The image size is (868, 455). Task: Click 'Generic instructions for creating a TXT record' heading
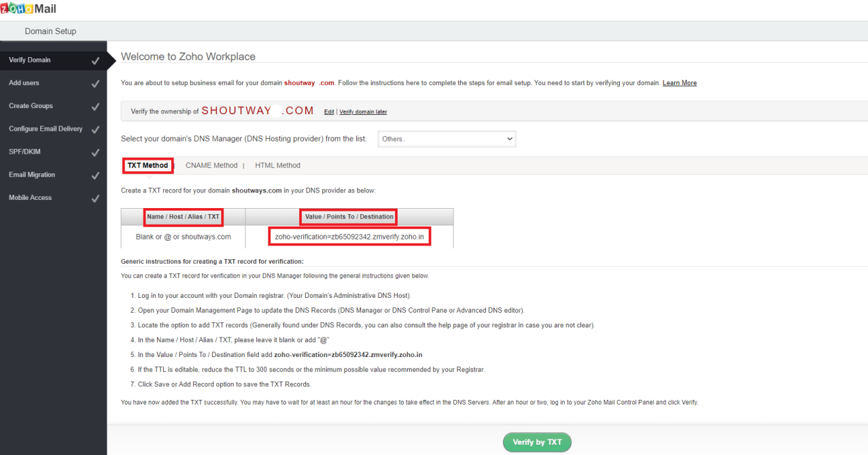click(x=212, y=261)
